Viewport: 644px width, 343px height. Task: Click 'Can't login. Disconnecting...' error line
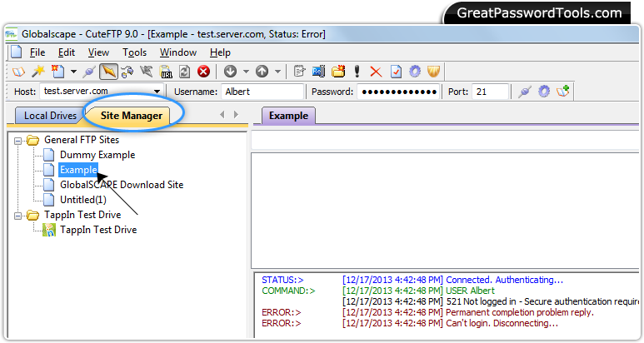click(x=502, y=323)
